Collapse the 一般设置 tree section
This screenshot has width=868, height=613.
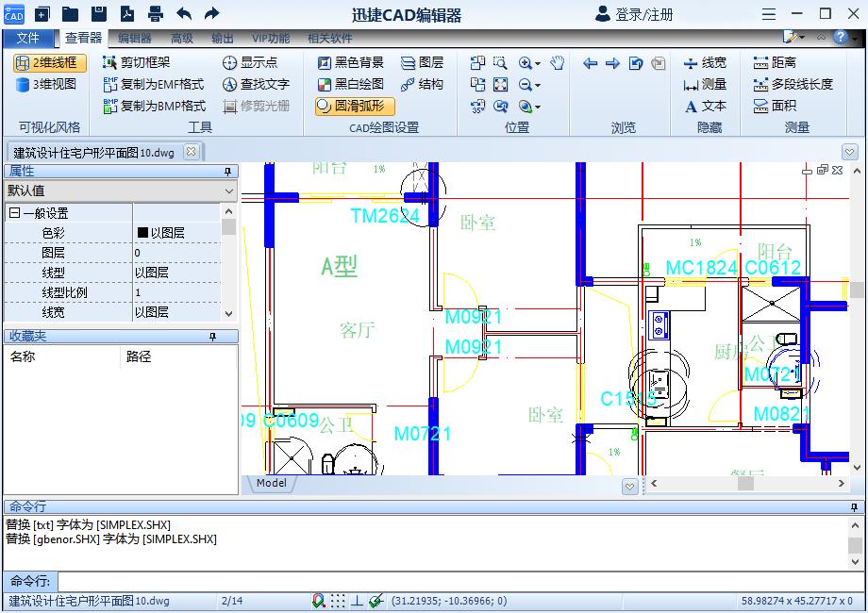[14, 213]
